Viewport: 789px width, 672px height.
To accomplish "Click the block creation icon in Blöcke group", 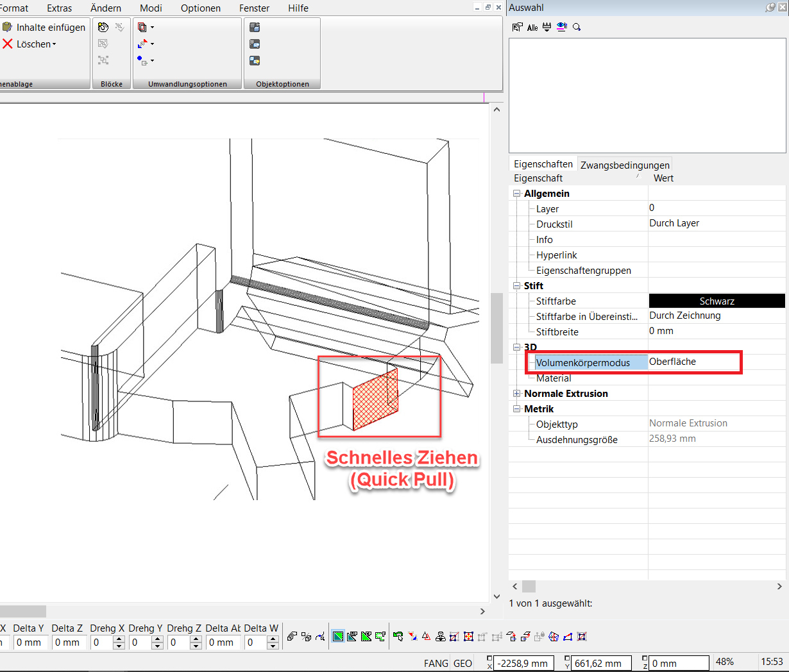I will coord(103,27).
